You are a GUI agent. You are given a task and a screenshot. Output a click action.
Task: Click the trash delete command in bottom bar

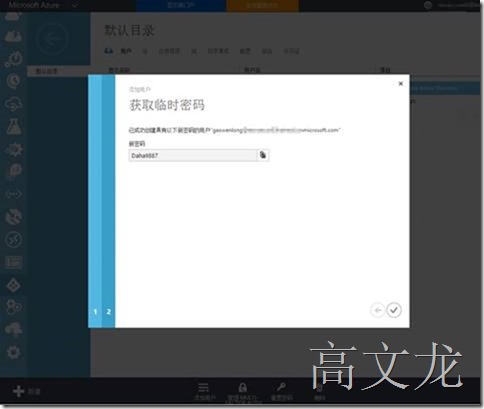[319, 391]
